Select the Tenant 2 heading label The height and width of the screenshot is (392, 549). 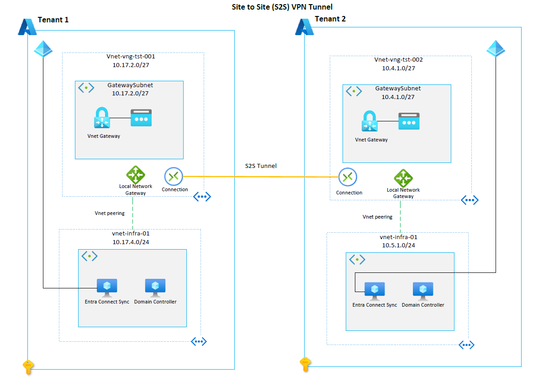click(329, 19)
